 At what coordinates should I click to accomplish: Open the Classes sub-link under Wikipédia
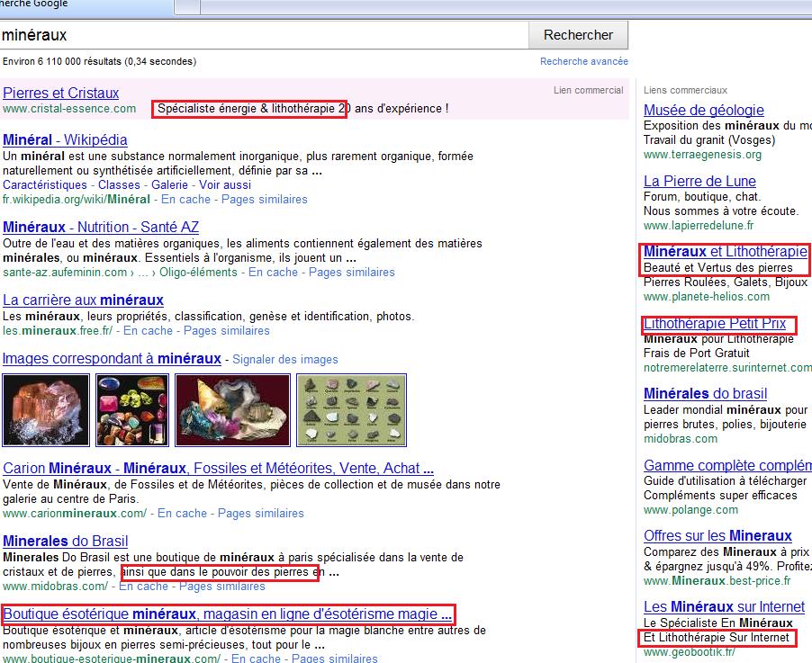coord(119,184)
